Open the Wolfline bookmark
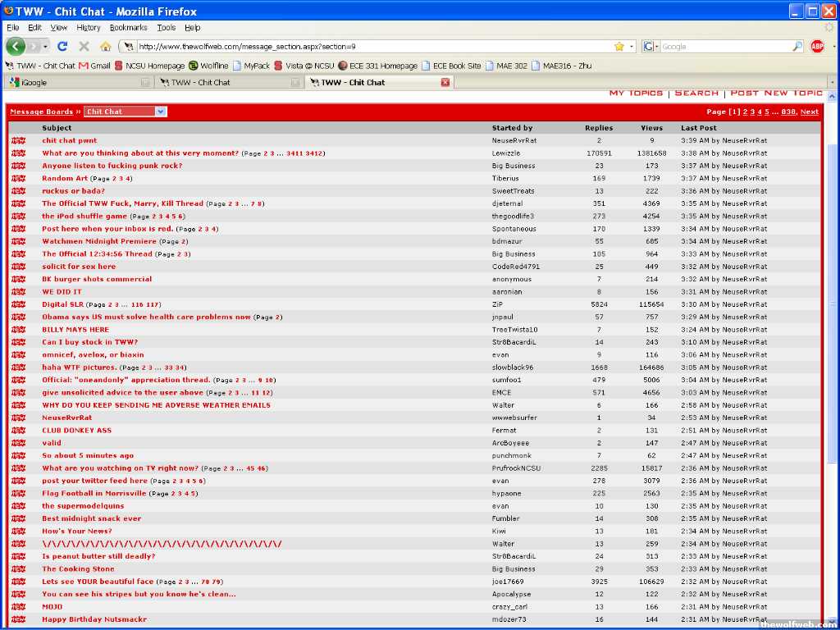This screenshot has height=630, width=840. pos(208,66)
